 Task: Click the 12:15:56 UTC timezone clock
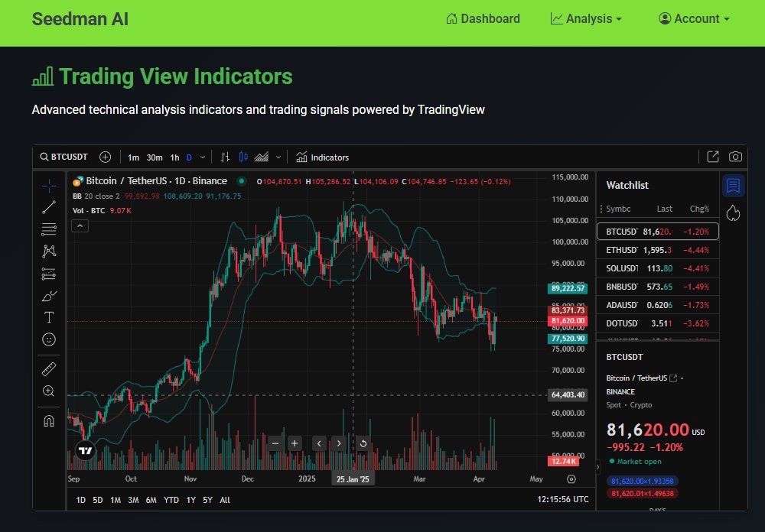click(x=562, y=499)
